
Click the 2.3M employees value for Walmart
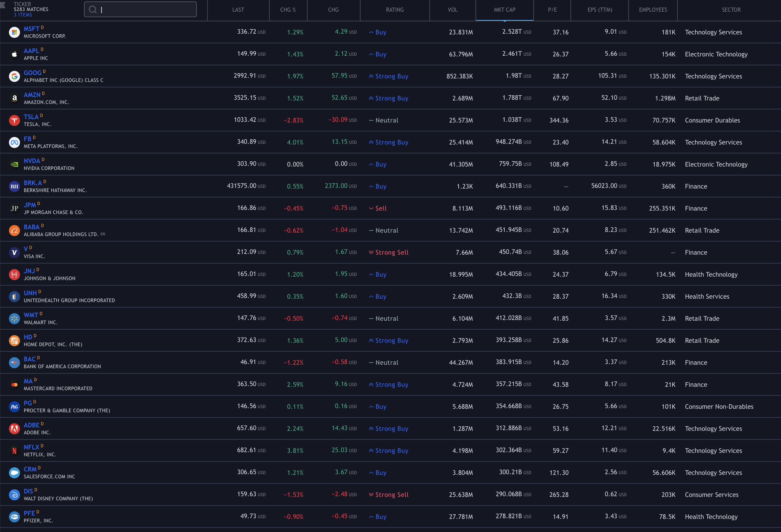coord(668,318)
